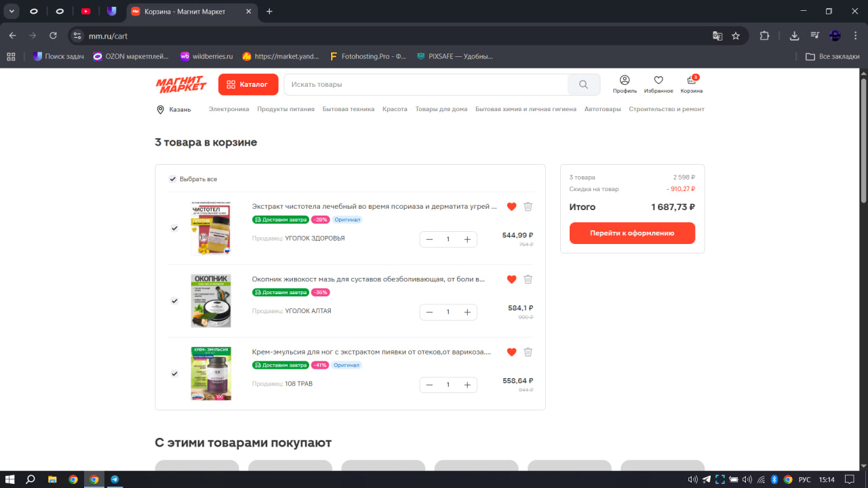Open the browser extensions puzzle icon
The image size is (868, 488).
765,36
